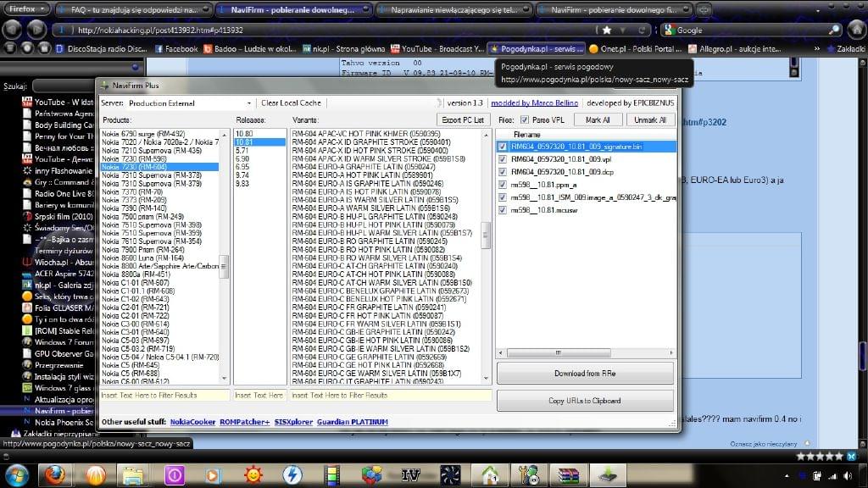The height and width of the screenshot is (488, 868).
Task: Open NokiaCooker link
Action: click(x=192, y=422)
